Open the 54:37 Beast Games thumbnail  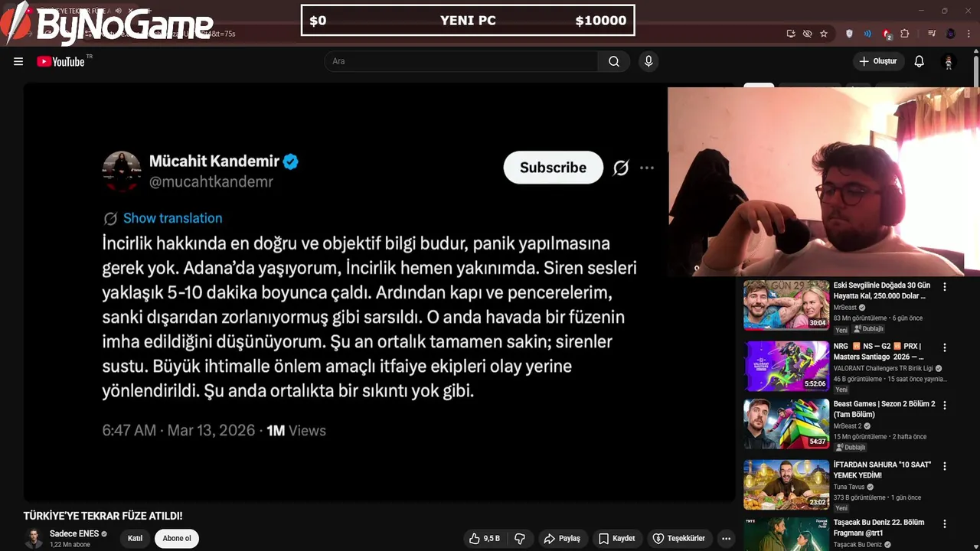(786, 423)
